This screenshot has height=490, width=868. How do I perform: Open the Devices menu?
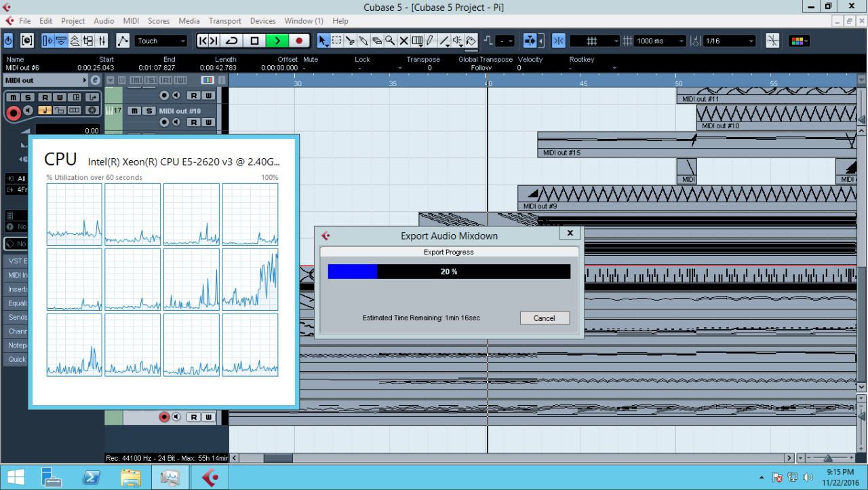[x=263, y=21]
